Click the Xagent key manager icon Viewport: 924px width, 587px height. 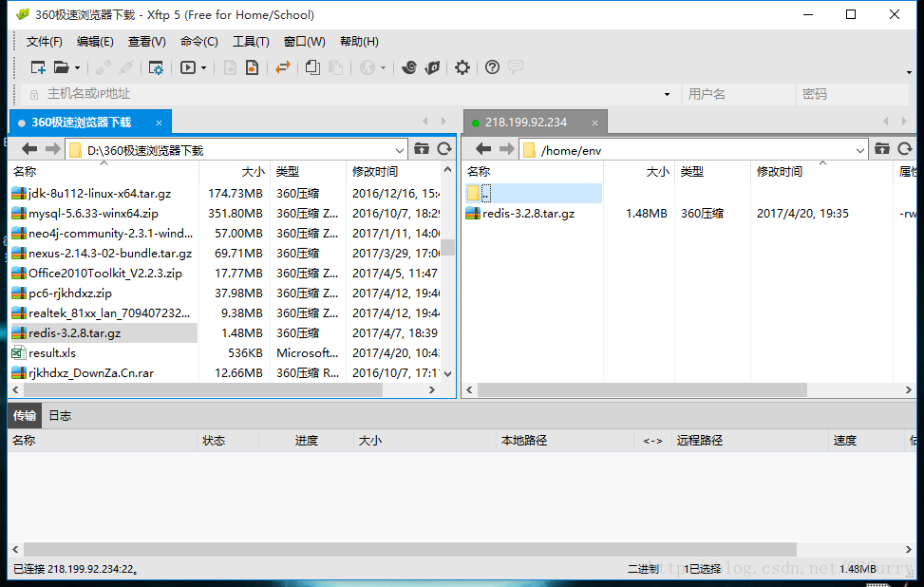point(432,67)
